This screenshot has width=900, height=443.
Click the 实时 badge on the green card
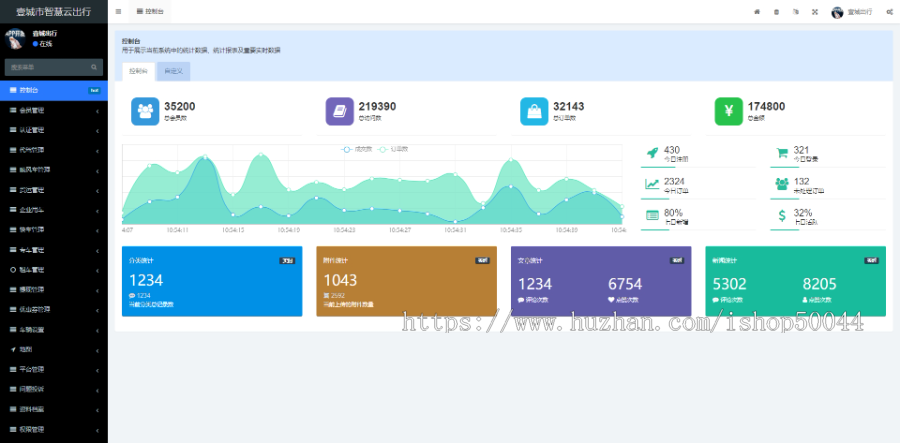click(871, 261)
